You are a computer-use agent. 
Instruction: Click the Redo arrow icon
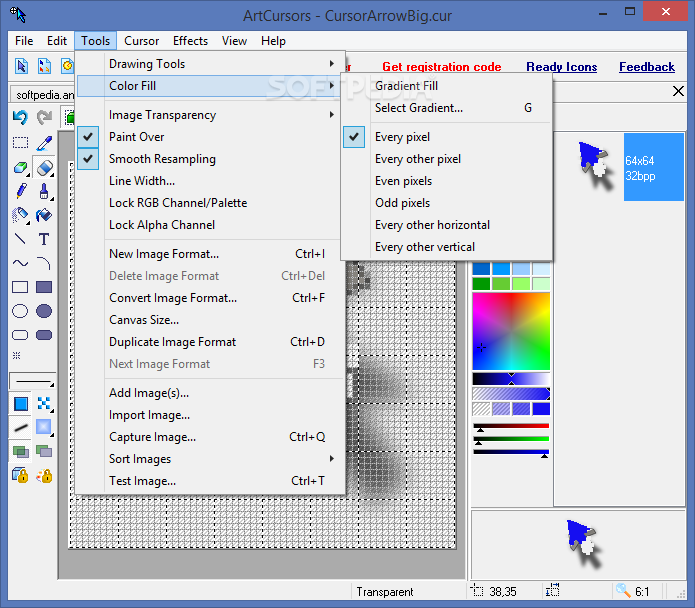[44, 117]
